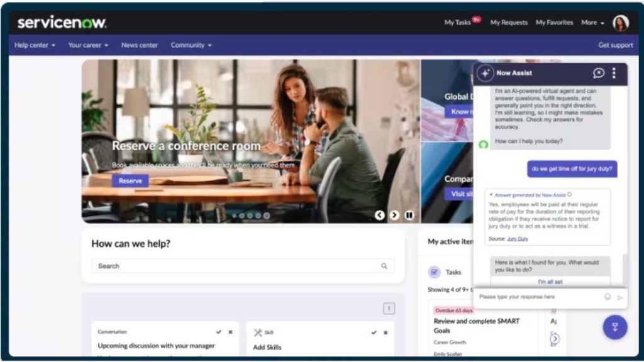Click Upcoming discussion with your manager

pos(156,346)
